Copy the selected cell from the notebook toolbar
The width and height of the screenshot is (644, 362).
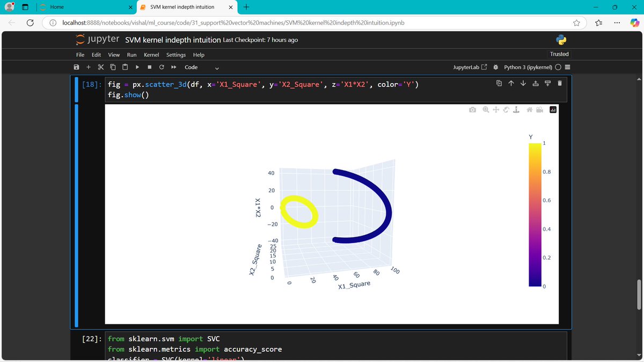click(113, 67)
